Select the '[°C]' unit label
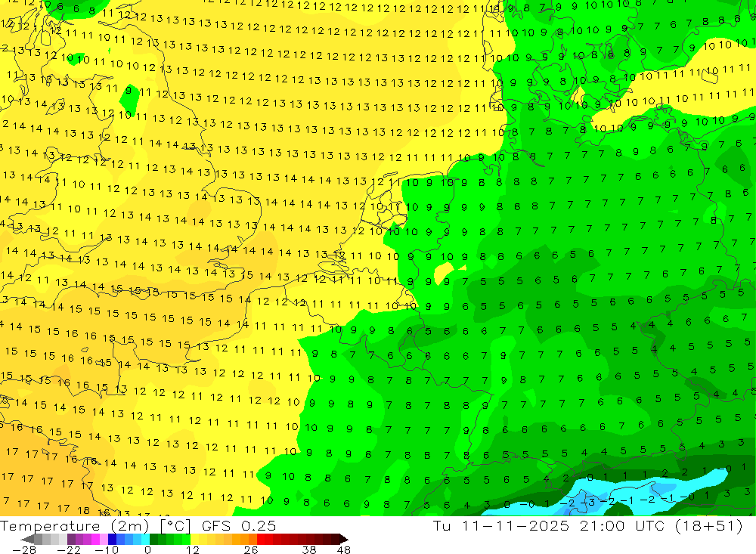Viewport: 756px width, 554px height. 175,525
